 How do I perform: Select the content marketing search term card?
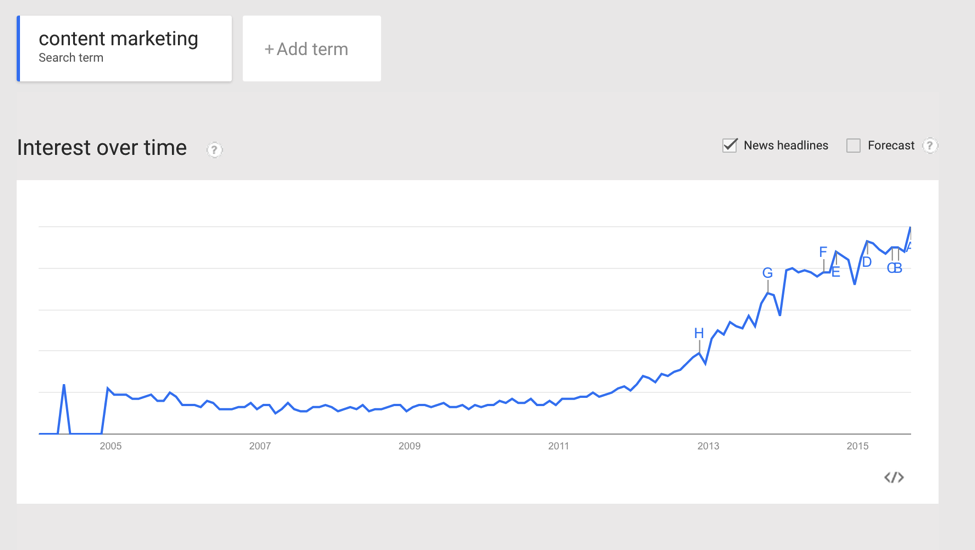click(126, 49)
